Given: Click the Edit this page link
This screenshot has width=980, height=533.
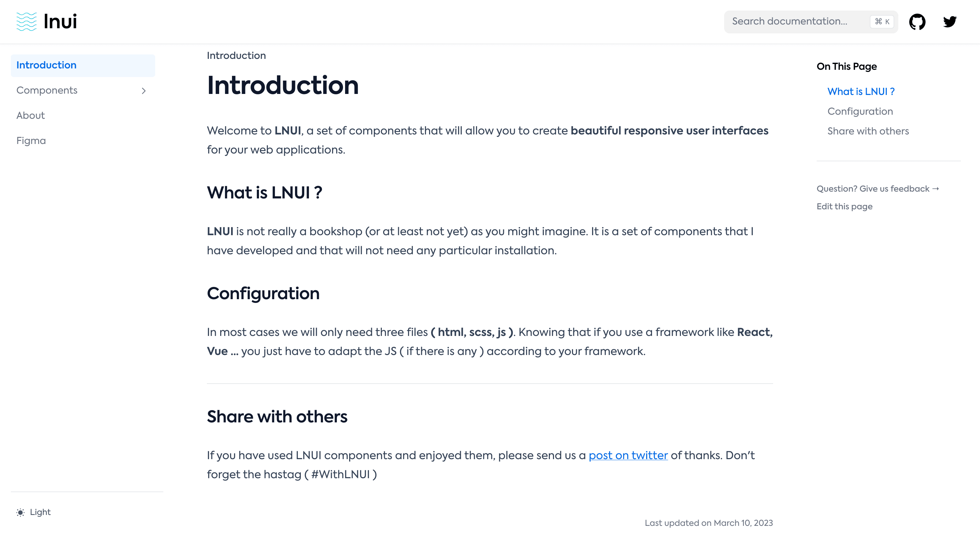Looking at the screenshot, I should 844,207.
